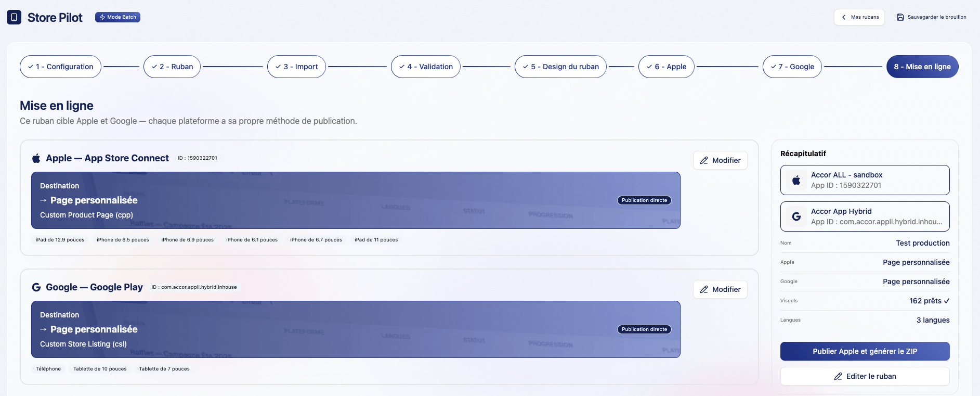
Task: Click the iPad de 11 pouces chip
Action: click(x=376, y=240)
